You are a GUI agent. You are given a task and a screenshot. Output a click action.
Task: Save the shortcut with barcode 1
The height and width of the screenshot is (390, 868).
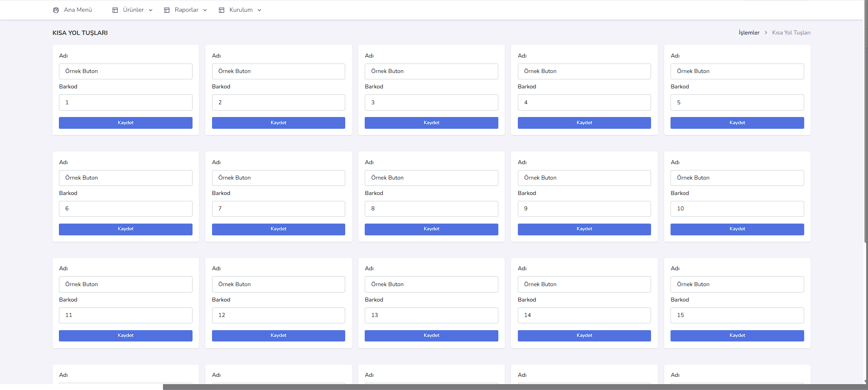coord(125,123)
